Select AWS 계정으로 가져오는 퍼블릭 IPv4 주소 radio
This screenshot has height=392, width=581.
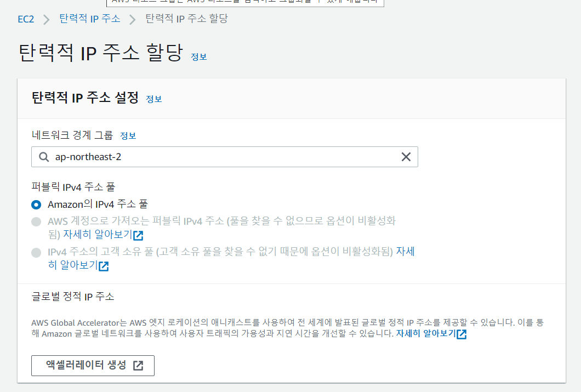pyautogui.click(x=36, y=221)
